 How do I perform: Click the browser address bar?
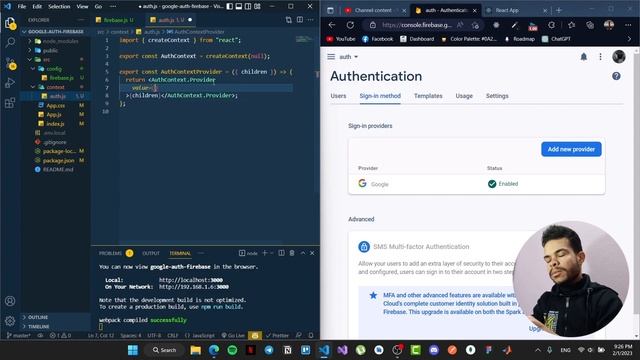418,25
